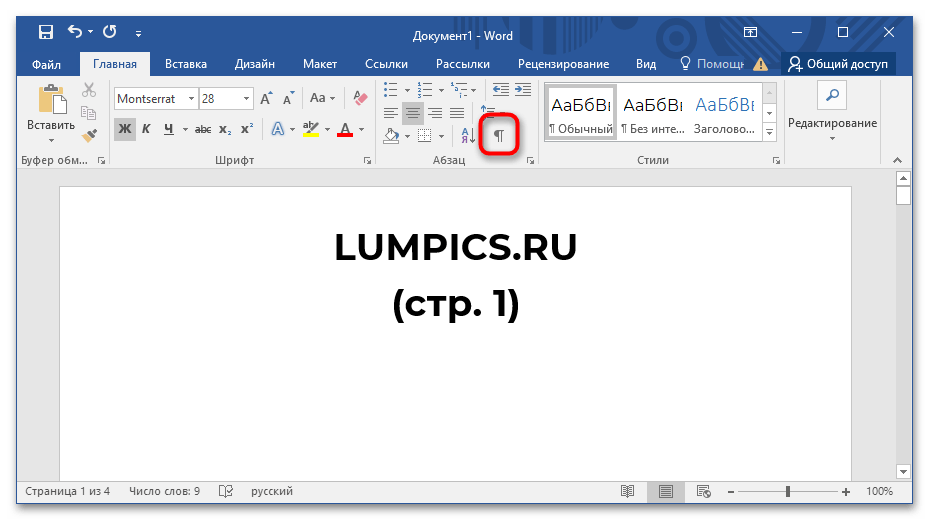Apply multilevel list

[x=459, y=89]
